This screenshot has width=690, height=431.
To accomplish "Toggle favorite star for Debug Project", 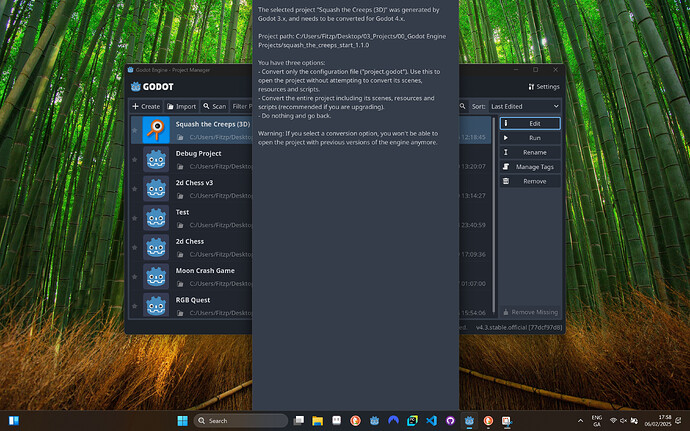I will pos(135,159).
